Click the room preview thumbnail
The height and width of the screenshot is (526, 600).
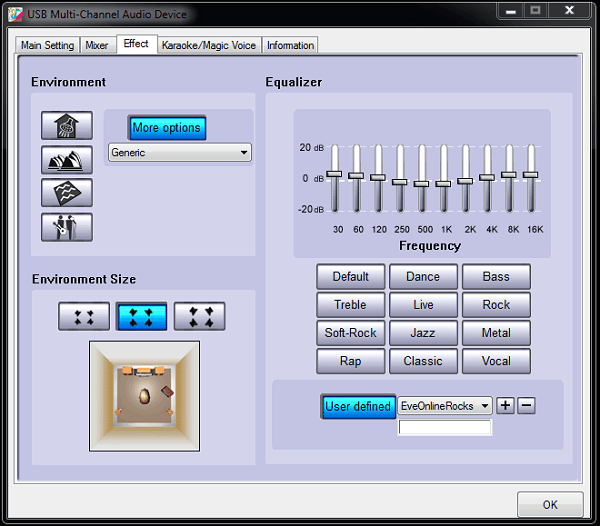click(144, 396)
